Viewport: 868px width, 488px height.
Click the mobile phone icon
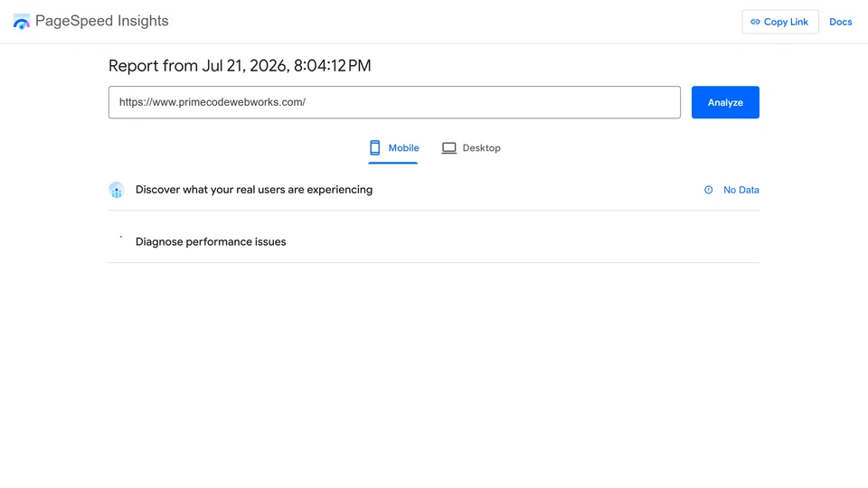tap(374, 147)
